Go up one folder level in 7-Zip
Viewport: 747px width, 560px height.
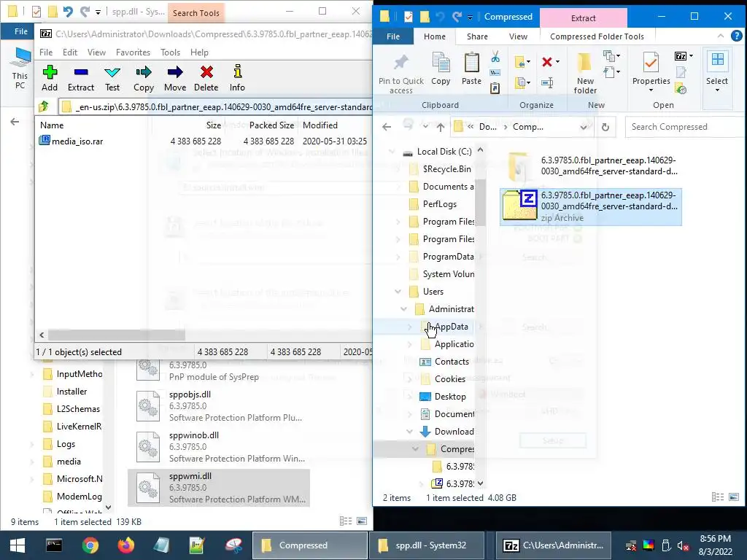point(44,106)
